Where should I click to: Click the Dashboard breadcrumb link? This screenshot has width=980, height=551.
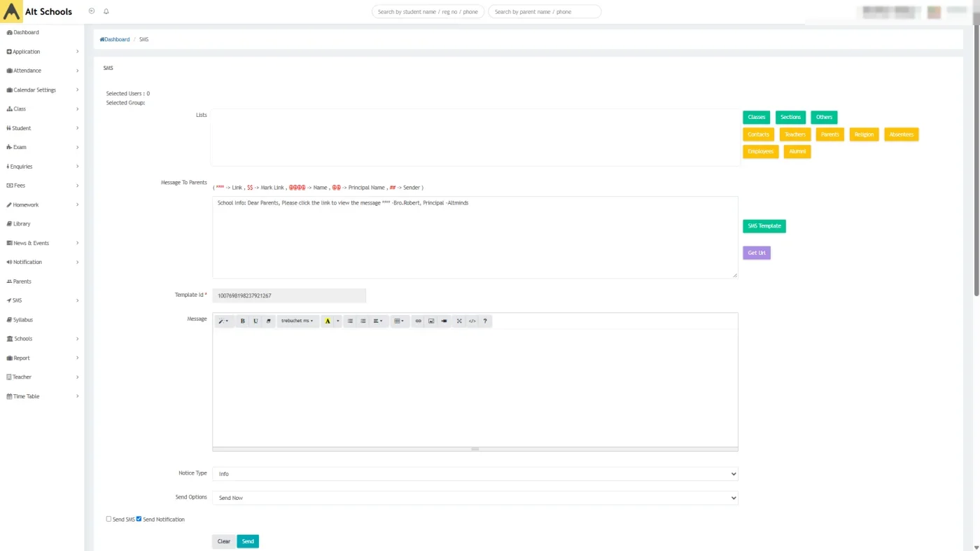tap(115, 39)
